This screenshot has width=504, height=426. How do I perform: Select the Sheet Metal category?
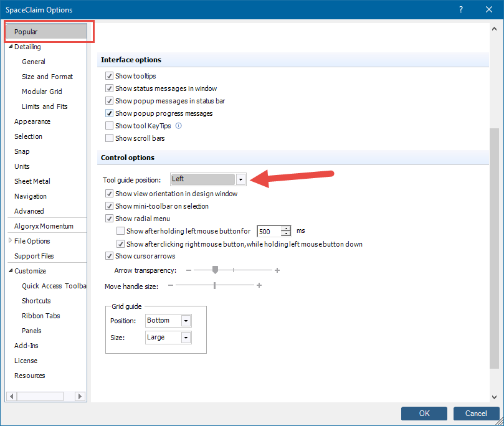[32, 181]
